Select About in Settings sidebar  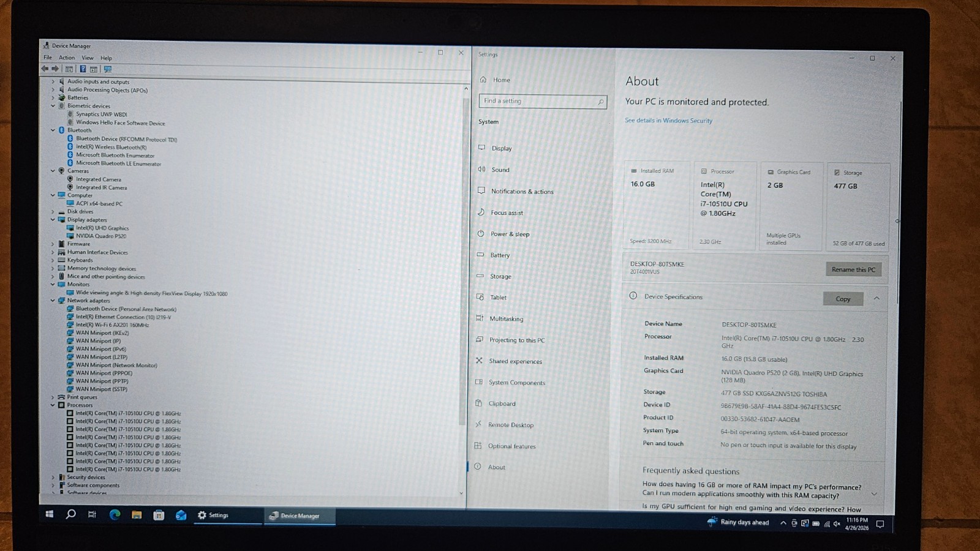click(497, 467)
